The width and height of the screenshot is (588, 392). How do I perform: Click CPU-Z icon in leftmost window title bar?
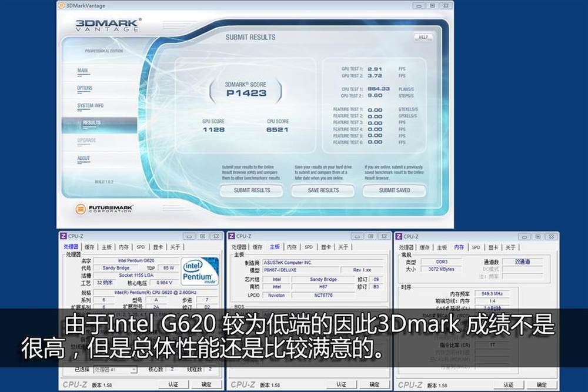click(64, 236)
